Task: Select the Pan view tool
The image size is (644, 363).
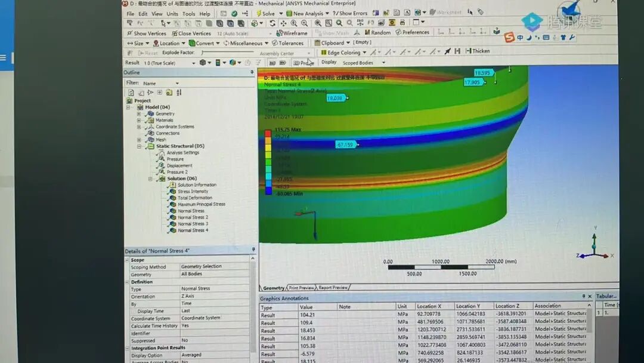Action: pos(283,23)
